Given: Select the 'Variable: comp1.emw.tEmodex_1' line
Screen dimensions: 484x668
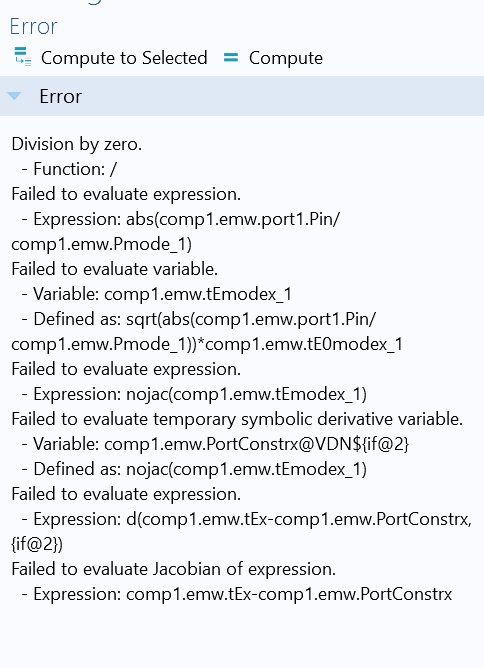Looking at the screenshot, I should pyautogui.click(x=156, y=294).
